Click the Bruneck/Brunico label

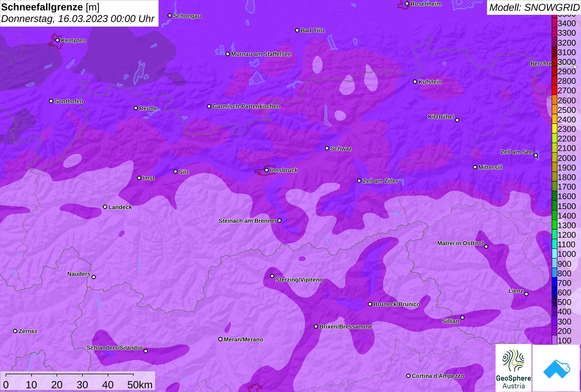(397, 304)
